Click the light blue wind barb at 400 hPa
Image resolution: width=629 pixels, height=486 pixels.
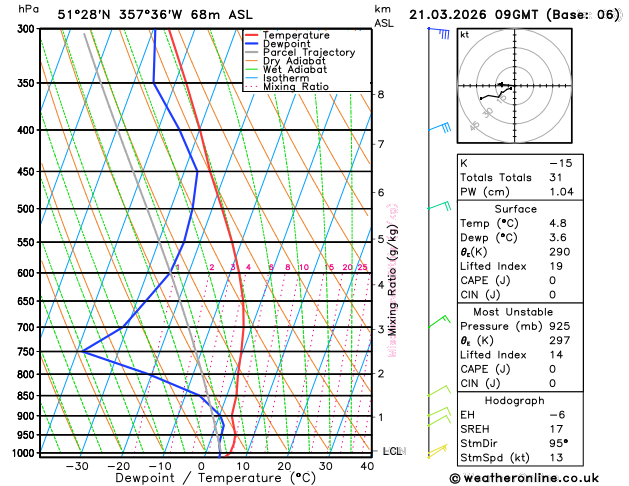tap(440, 128)
